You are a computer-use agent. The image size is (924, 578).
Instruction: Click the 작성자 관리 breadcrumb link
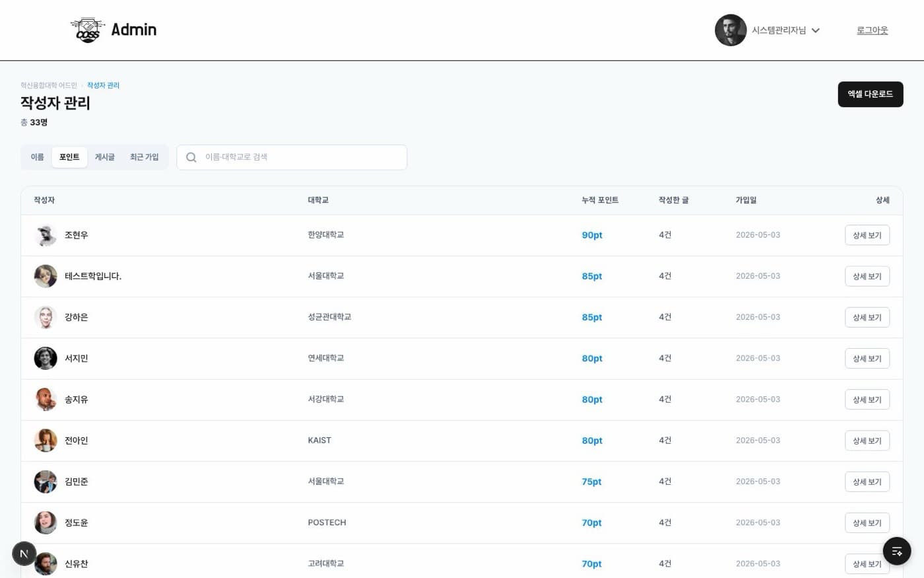[x=103, y=85]
